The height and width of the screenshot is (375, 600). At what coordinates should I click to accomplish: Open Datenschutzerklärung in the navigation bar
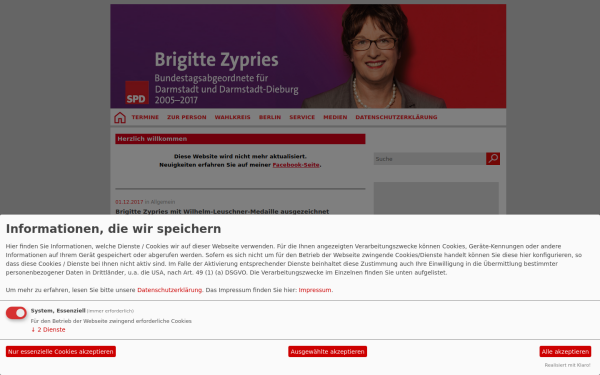point(396,117)
